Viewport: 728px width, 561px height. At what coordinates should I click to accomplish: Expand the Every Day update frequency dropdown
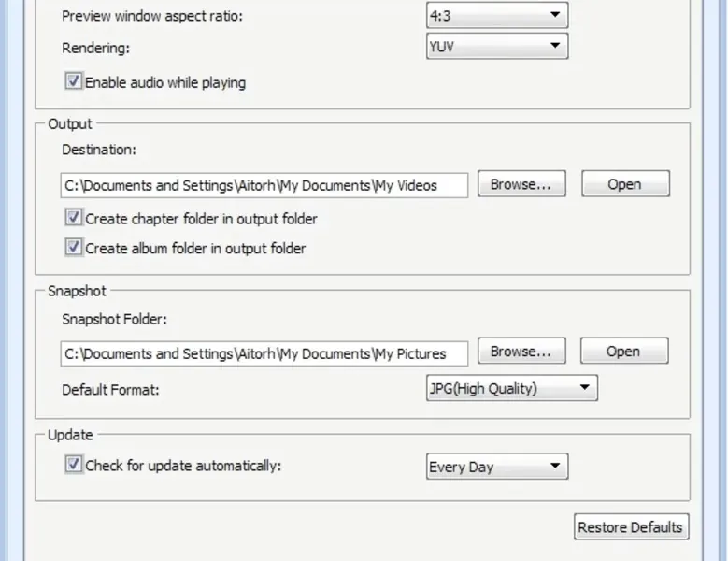pyautogui.click(x=495, y=466)
